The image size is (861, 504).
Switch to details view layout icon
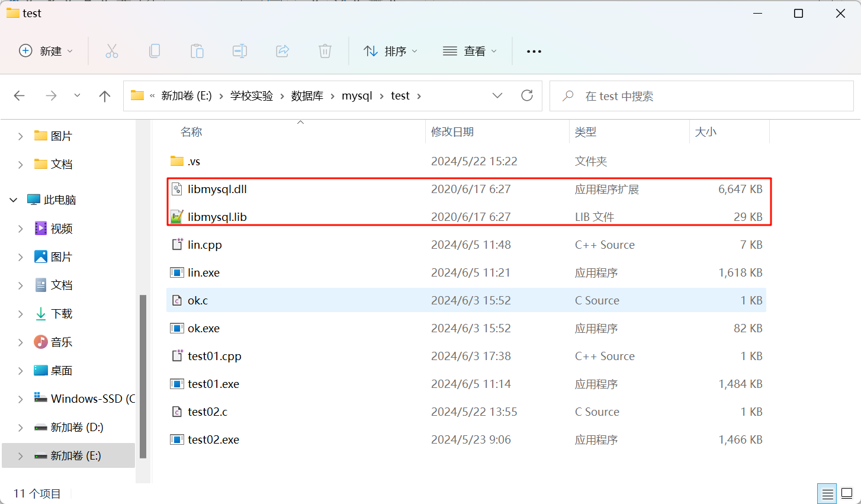point(827,493)
